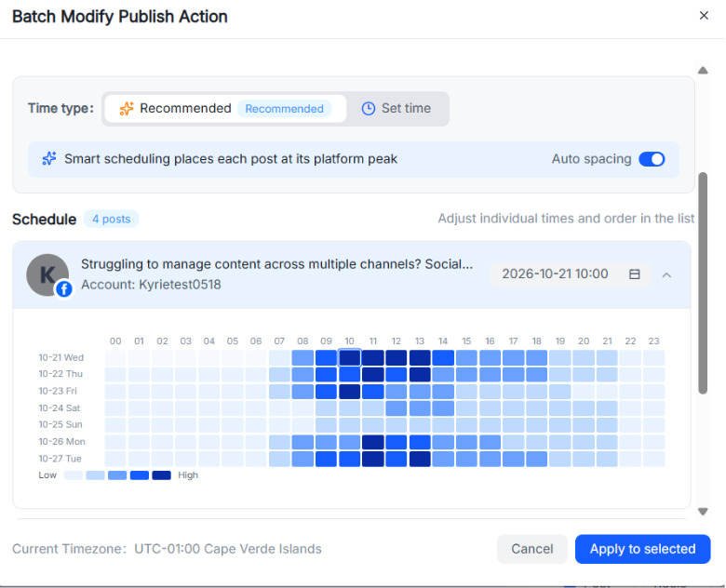
Task: Click the Facebook badge on the avatar
Action: 64,289
